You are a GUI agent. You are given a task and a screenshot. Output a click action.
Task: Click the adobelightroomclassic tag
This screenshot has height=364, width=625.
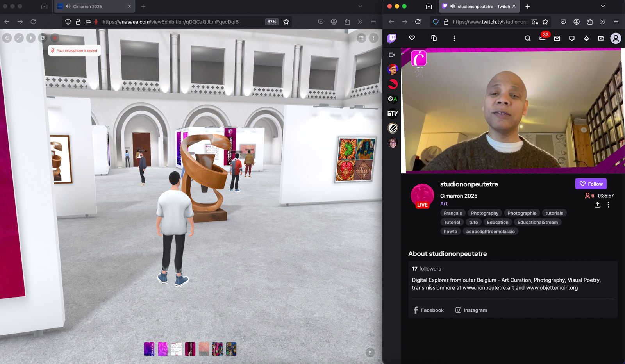coord(490,232)
